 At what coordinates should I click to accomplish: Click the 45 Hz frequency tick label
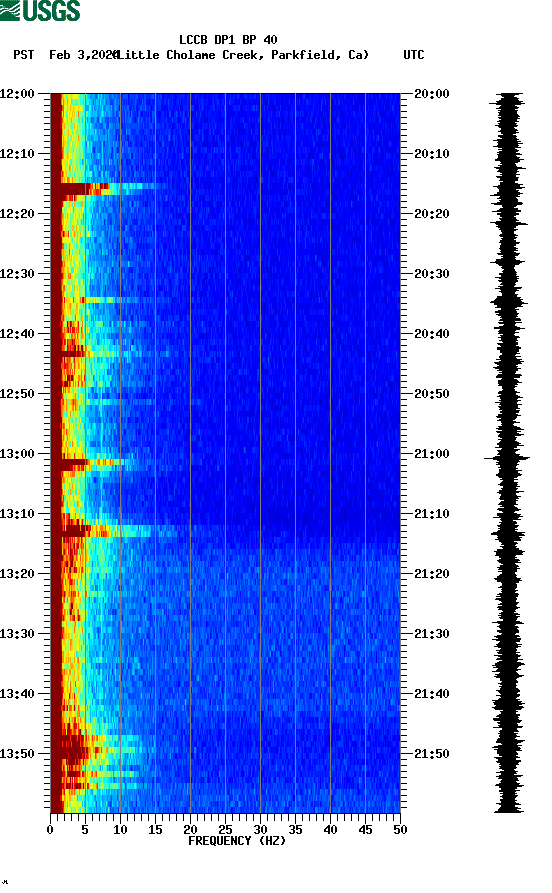366,830
